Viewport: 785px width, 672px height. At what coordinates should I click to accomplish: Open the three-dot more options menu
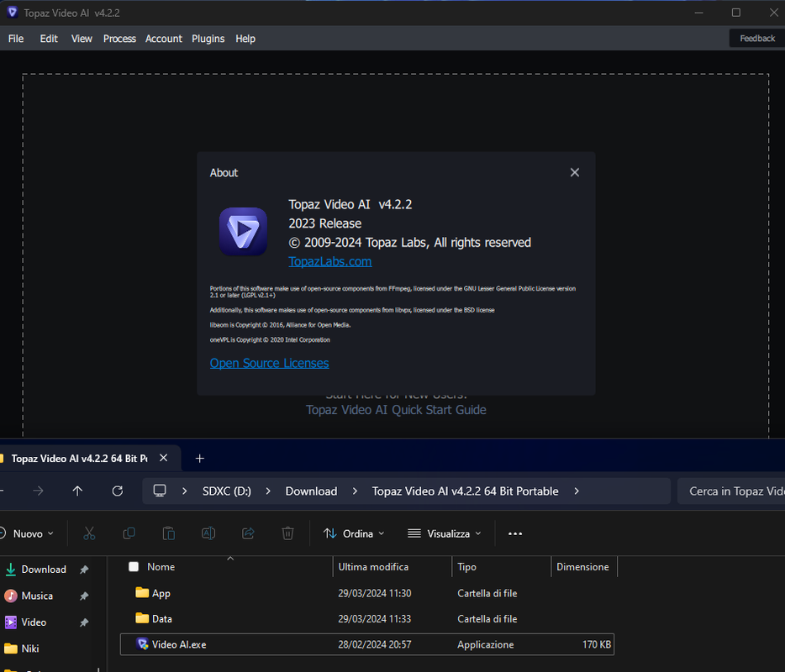click(515, 534)
